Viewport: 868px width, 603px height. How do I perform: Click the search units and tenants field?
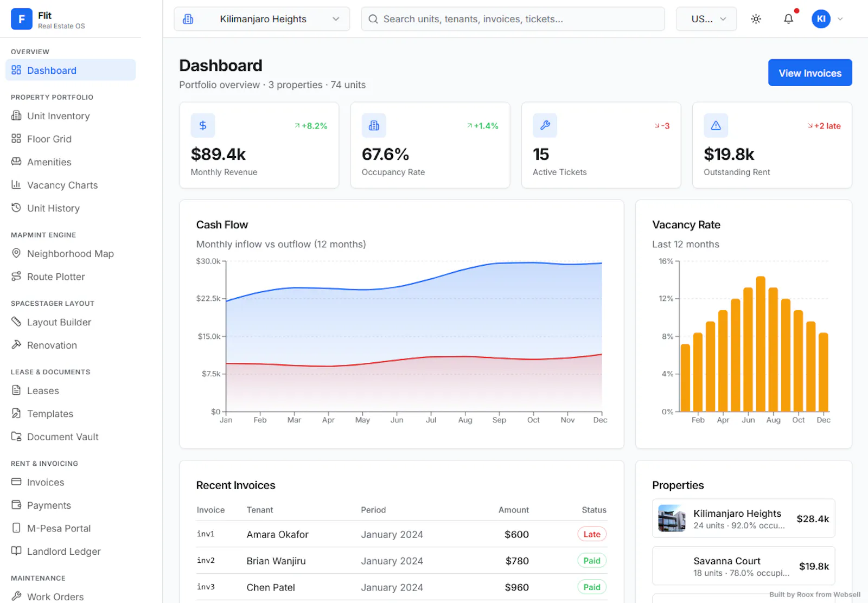pos(513,19)
